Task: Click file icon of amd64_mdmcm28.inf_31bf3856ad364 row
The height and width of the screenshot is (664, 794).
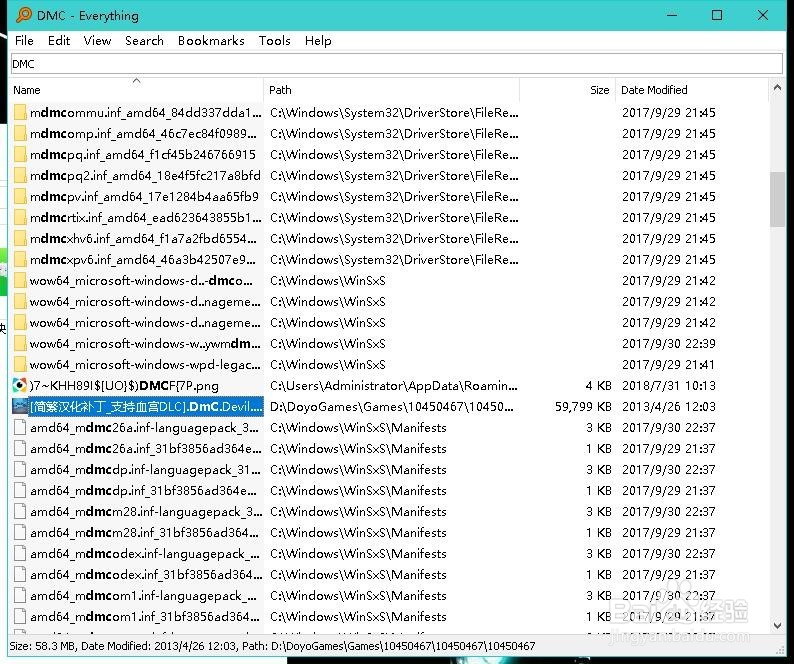Action: tap(20, 533)
